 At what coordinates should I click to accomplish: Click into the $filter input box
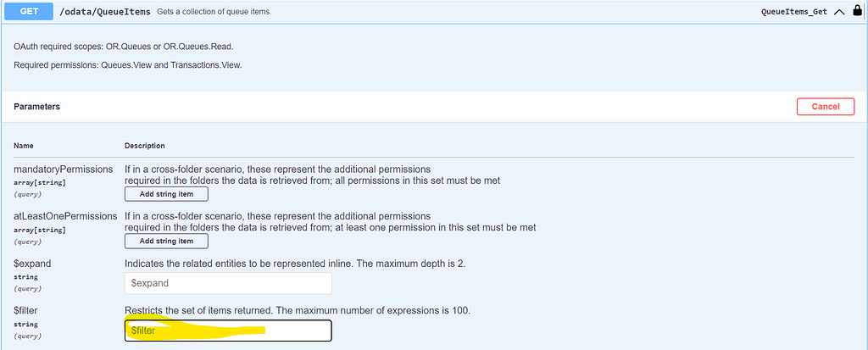click(x=227, y=331)
